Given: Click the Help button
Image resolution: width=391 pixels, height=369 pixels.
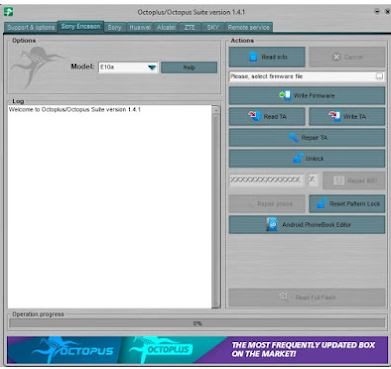Looking at the screenshot, I should (189, 67).
